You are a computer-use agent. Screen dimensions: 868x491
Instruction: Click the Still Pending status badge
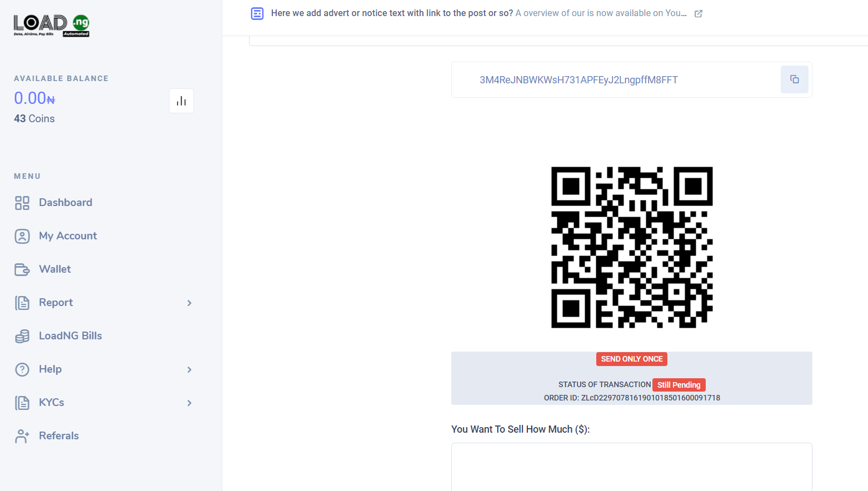[679, 385]
